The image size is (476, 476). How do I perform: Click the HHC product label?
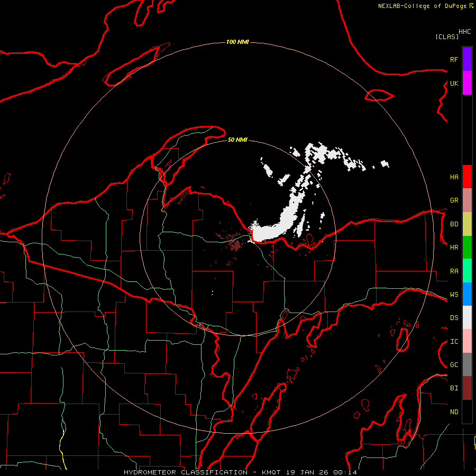pos(465,32)
